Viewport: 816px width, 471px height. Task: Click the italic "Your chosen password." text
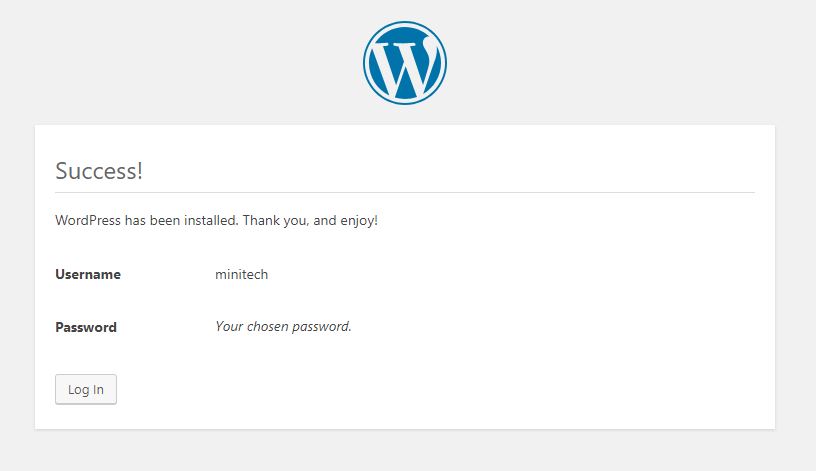[284, 326]
